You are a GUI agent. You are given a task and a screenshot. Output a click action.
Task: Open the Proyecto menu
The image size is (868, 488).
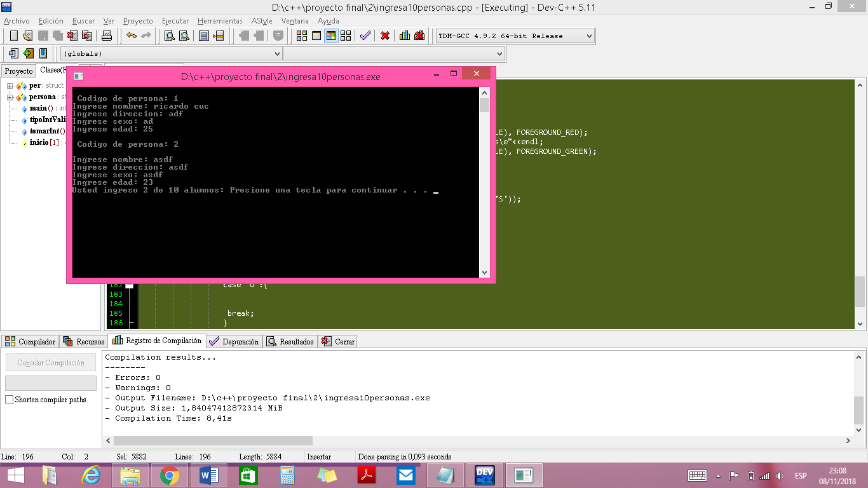[x=138, y=21]
